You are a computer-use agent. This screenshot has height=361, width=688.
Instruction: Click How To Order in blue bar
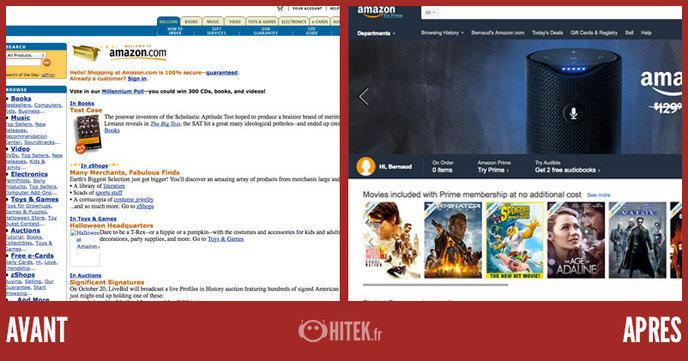(175, 31)
